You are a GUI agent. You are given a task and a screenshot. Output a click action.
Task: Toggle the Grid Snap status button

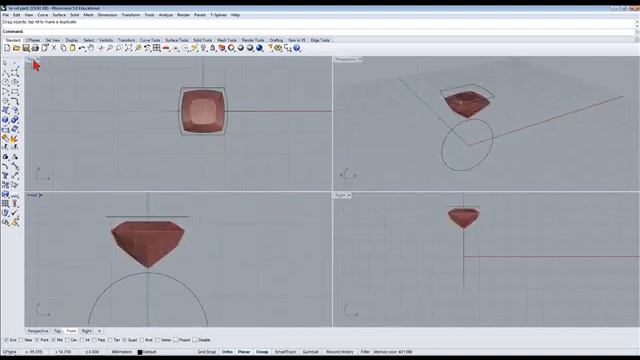point(207,352)
